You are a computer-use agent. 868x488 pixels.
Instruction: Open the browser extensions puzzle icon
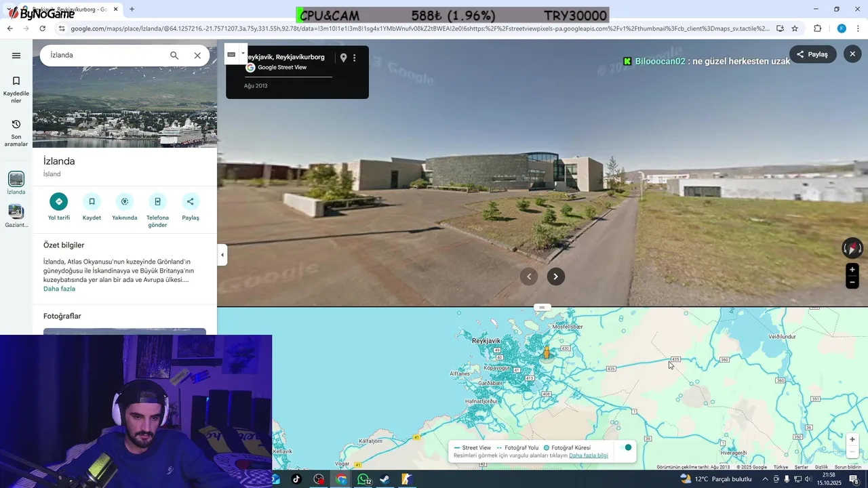point(817,28)
